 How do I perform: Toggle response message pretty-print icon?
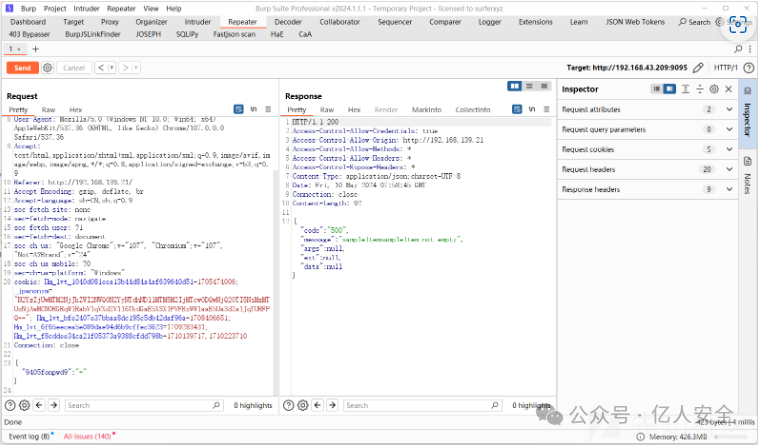pos(517,109)
